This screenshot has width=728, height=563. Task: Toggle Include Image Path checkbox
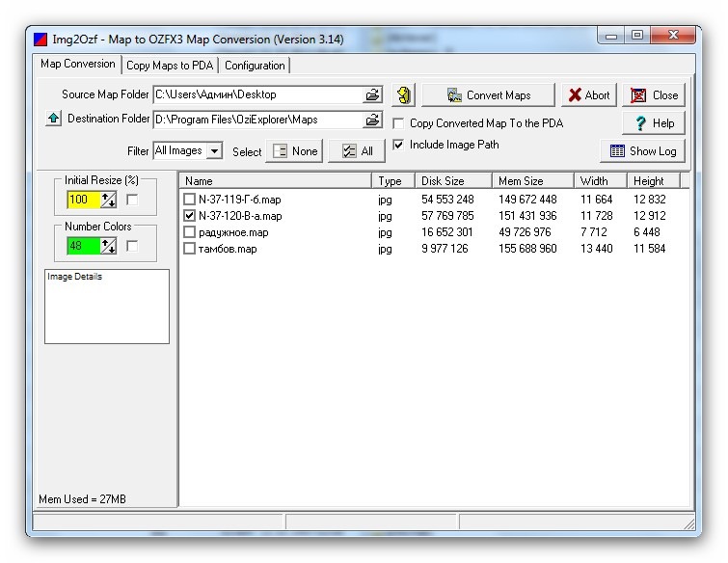398,145
